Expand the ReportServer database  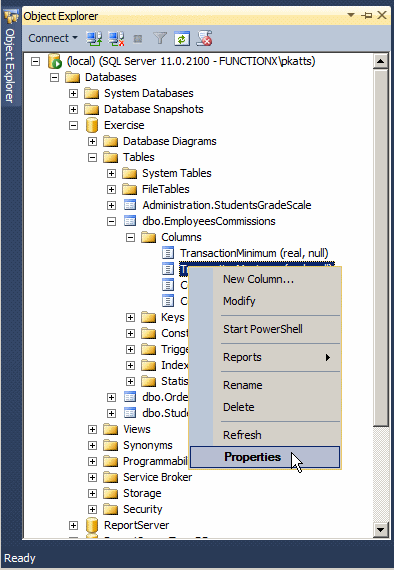(73, 525)
